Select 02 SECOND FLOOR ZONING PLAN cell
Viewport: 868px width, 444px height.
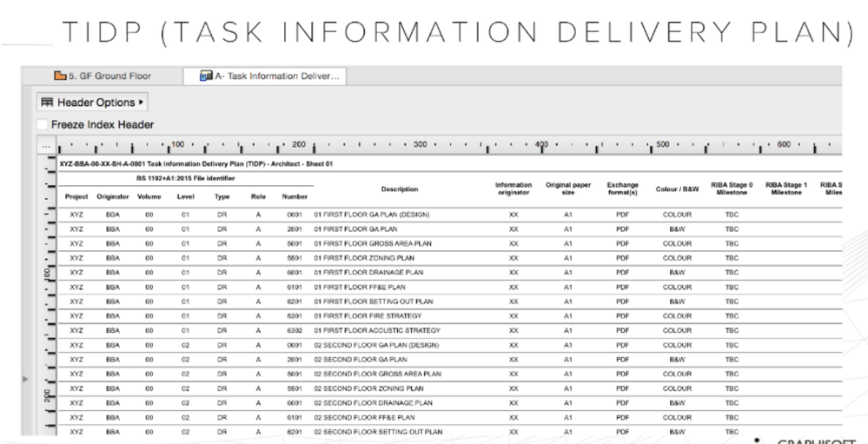point(368,388)
